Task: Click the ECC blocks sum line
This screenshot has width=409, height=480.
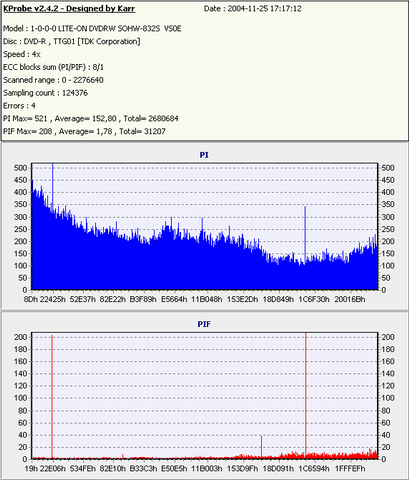Action: (x=53, y=67)
